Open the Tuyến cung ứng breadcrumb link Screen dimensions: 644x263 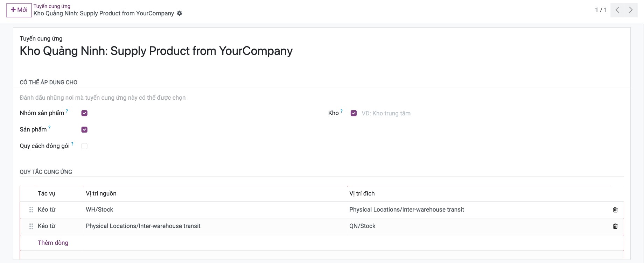click(52, 6)
